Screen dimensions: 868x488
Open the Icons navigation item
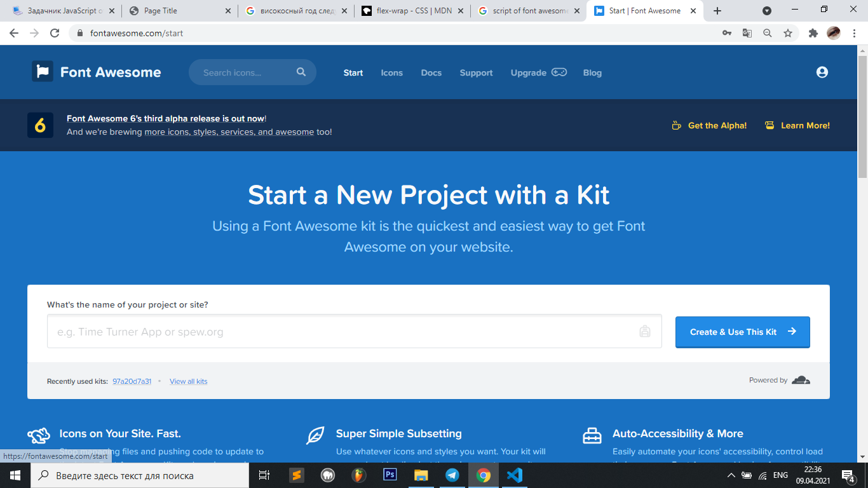[x=391, y=72]
